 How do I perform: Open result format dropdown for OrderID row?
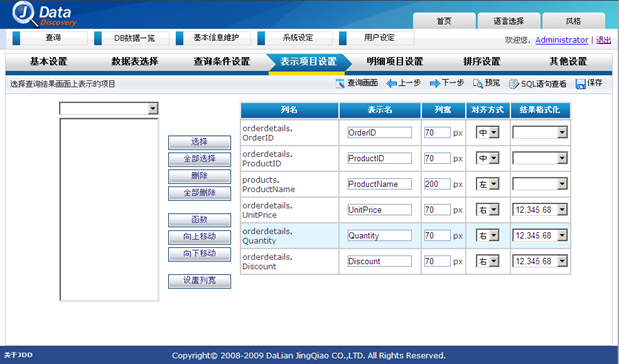coord(540,133)
